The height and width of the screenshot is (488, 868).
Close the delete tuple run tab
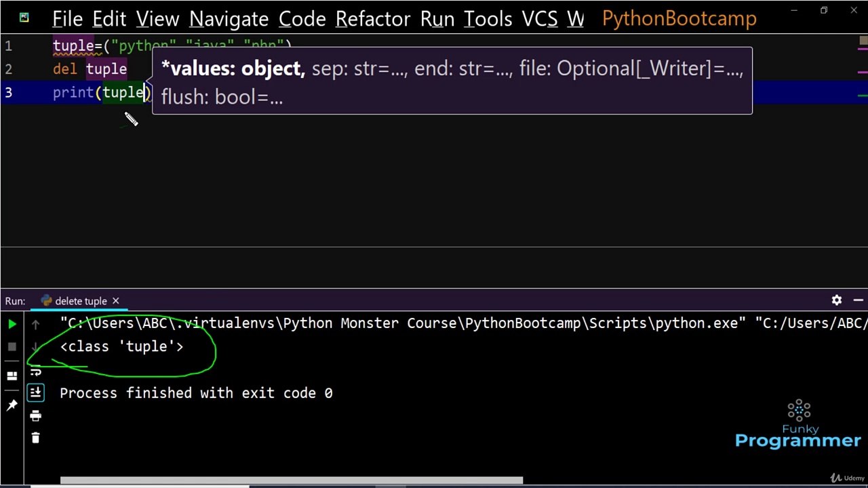[x=115, y=301]
